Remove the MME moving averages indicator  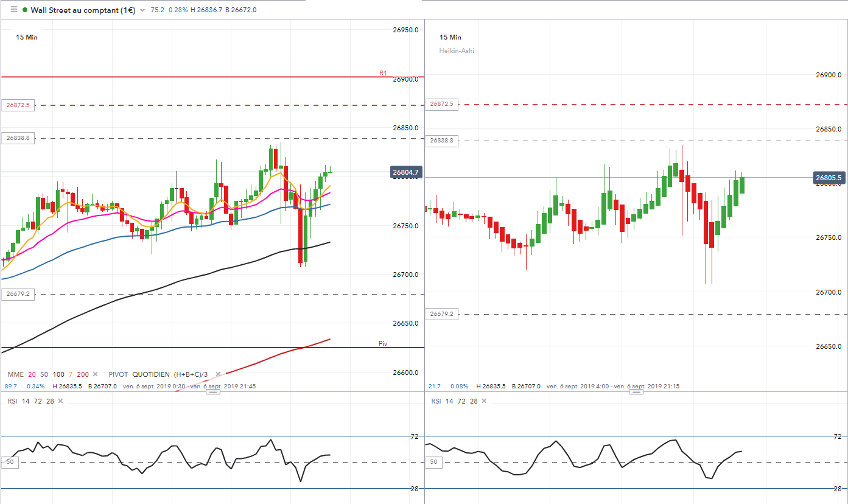(96, 374)
